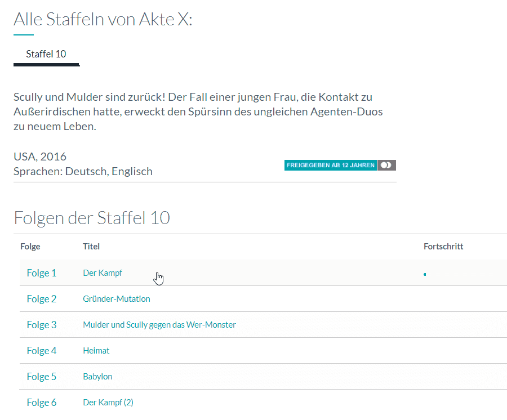
Task: Open episode titled Der Kampf
Action: pyautogui.click(x=103, y=273)
